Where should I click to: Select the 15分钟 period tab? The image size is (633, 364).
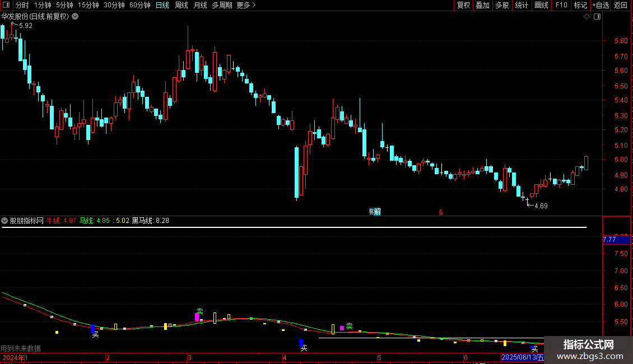[x=88, y=5]
